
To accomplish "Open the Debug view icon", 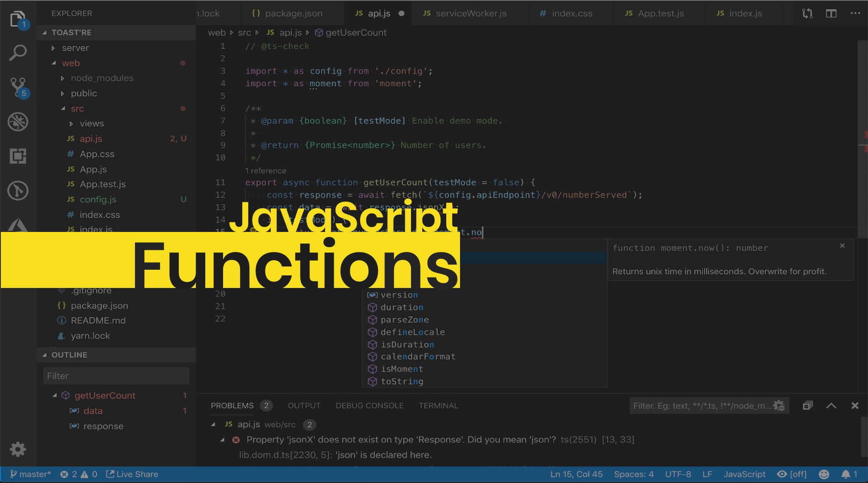I will 18,122.
